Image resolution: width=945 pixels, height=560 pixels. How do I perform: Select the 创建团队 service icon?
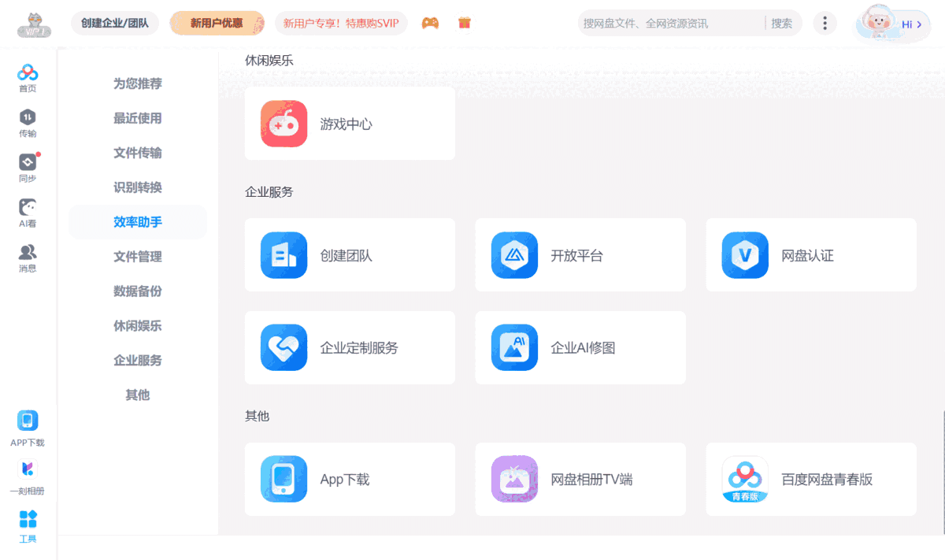pos(283,254)
